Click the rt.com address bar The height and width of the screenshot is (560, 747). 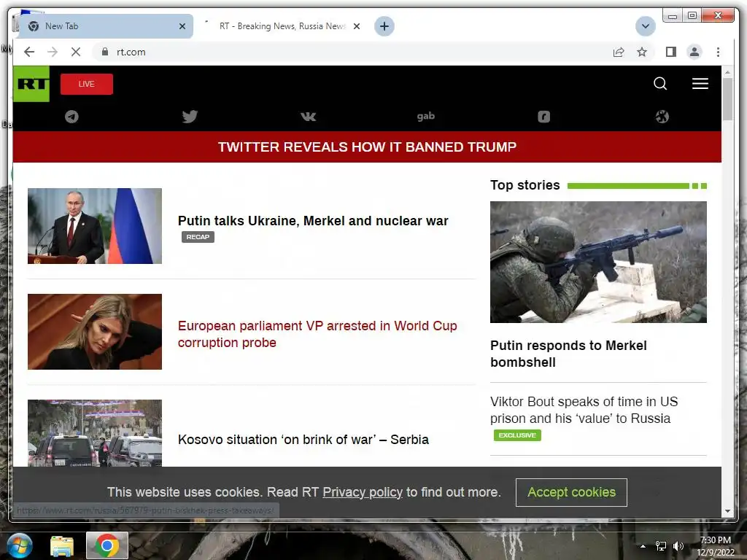[x=352, y=52]
